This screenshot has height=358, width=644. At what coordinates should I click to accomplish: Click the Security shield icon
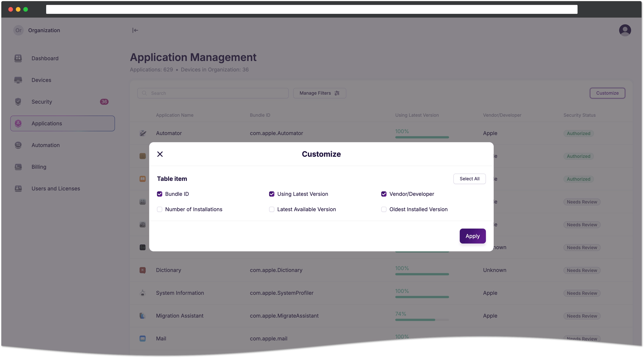(18, 102)
